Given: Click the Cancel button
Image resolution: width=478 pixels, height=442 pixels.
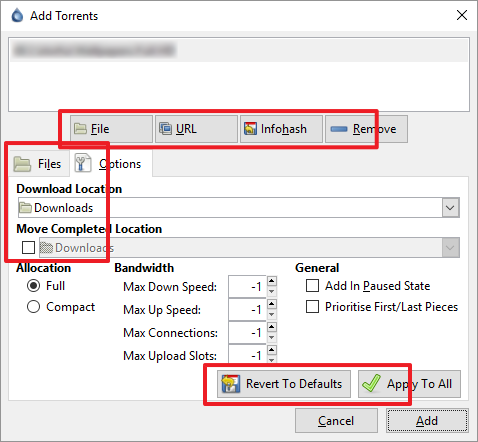Looking at the screenshot, I should (336, 421).
